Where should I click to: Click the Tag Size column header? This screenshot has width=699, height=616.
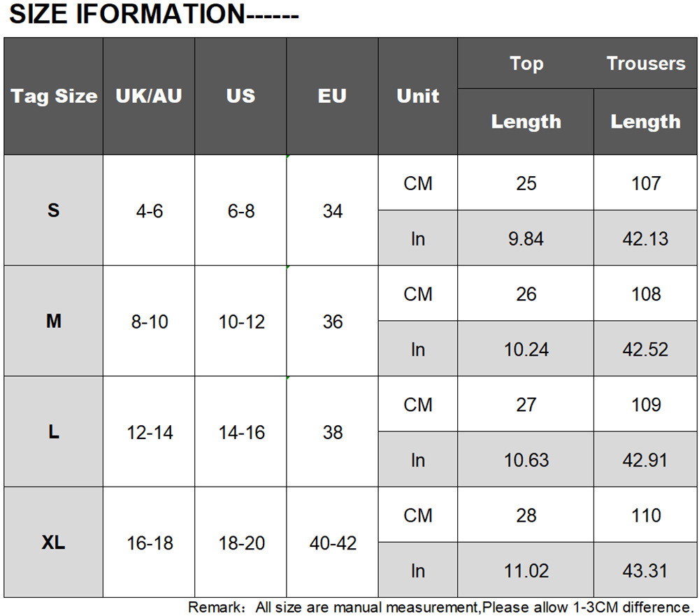pos(54,96)
